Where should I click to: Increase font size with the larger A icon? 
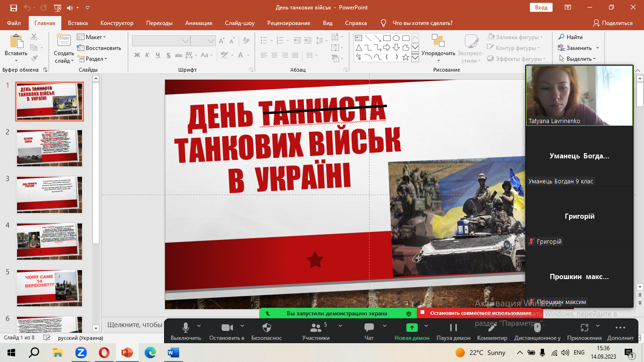click(x=222, y=41)
